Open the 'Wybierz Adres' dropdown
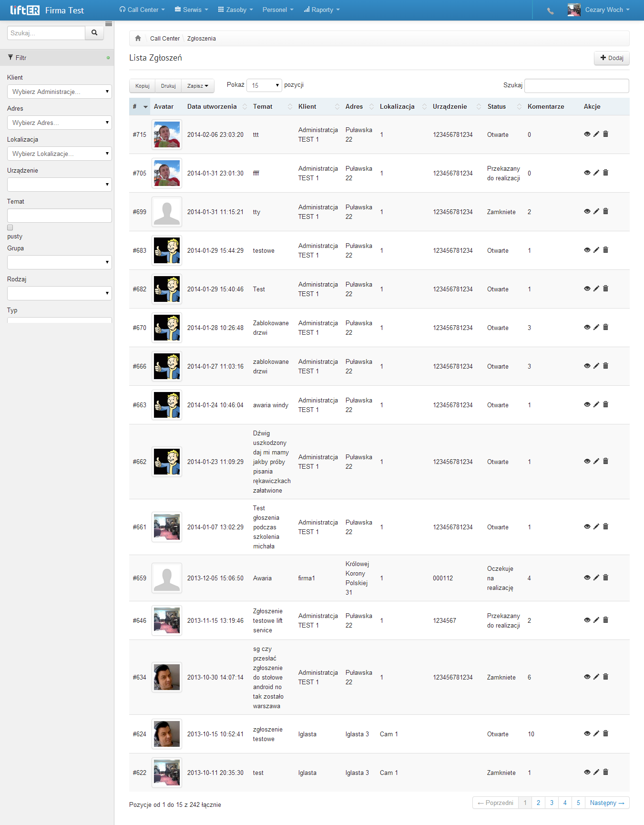This screenshot has width=644, height=825. [60, 123]
